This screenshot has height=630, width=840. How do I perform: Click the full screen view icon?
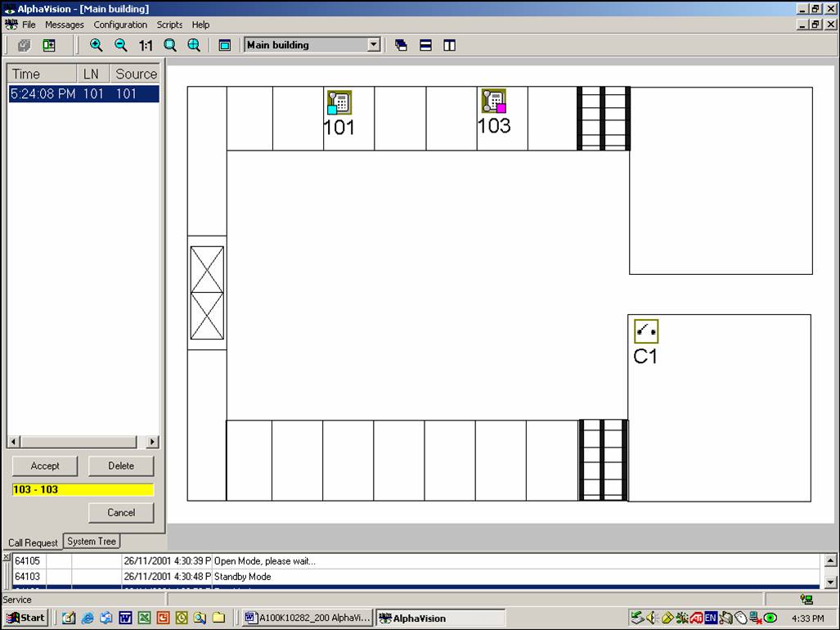pos(225,46)
